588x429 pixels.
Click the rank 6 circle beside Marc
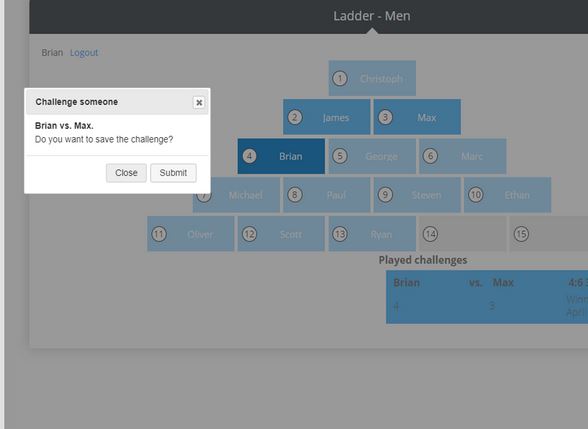point(430,156)
